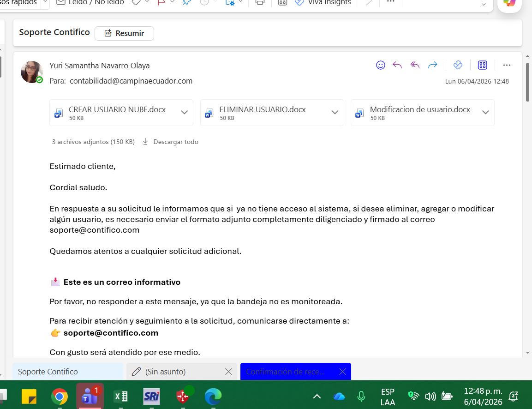React to the email with the emoji icon
Screen dimensions: 532x409
(380, 65)
